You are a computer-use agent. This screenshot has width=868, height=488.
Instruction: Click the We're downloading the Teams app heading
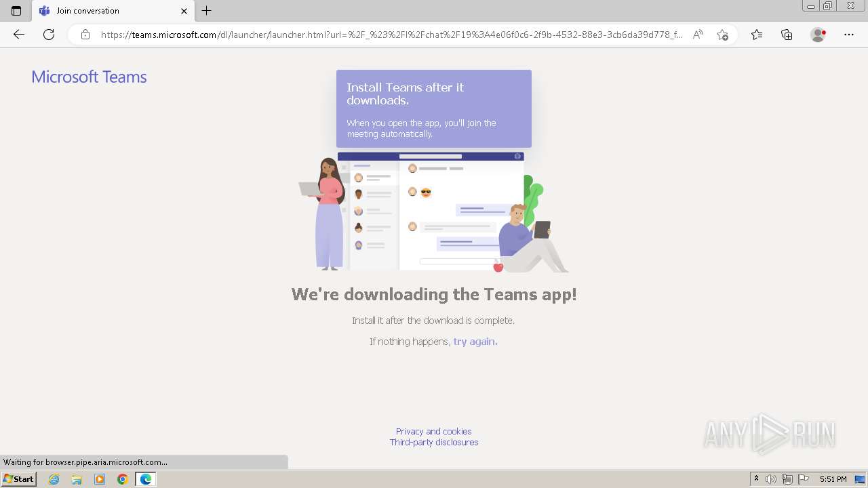point(434,294)
